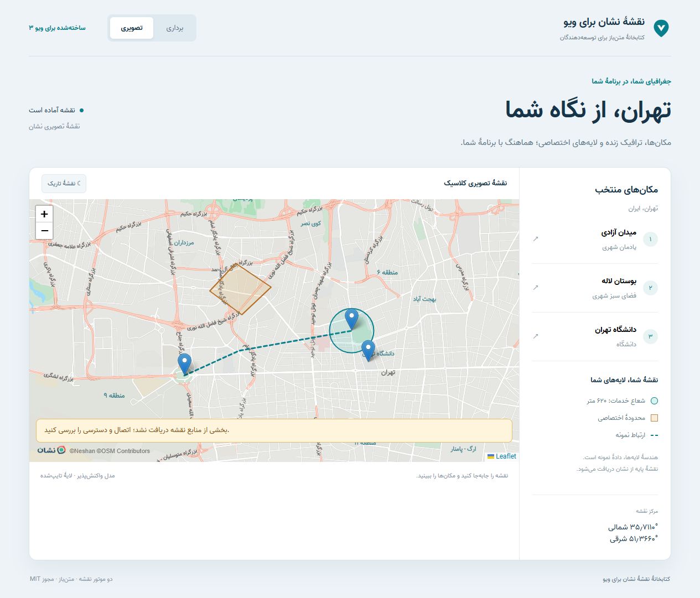Click the منطقه ۹ map label
Screen dimensions: 700x598
(114, 395)
